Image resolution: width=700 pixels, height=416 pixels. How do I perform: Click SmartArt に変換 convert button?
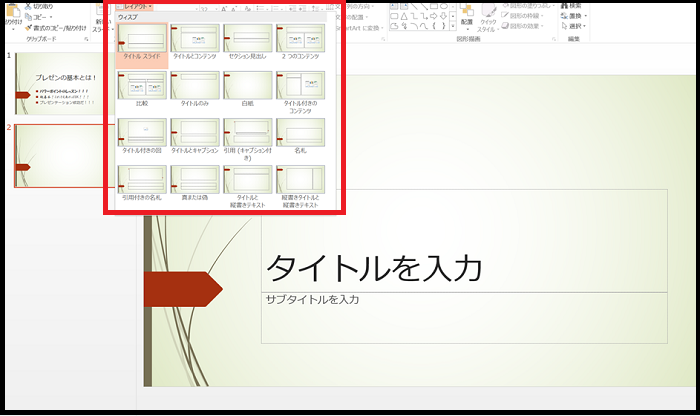tap(357, 28)
